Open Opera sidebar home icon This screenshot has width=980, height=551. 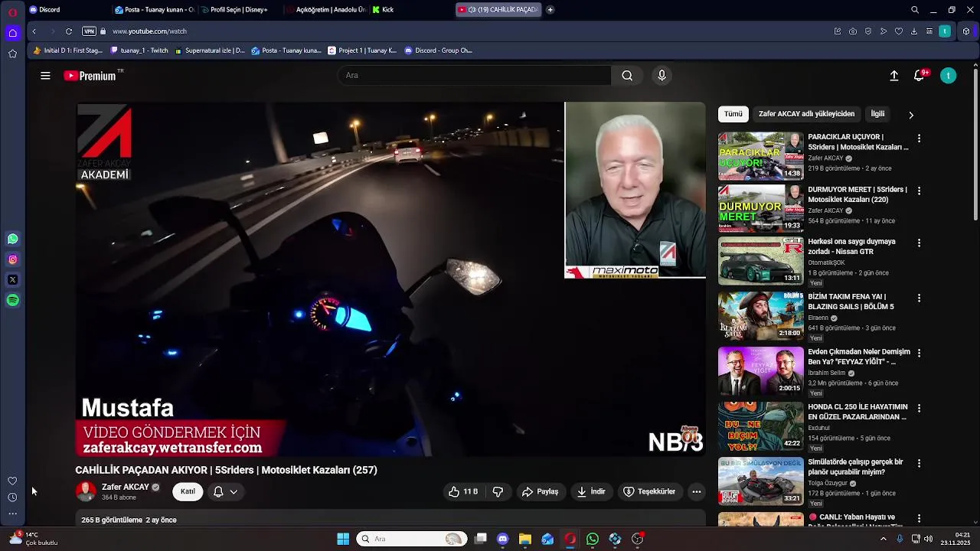(x=12, y=33)
